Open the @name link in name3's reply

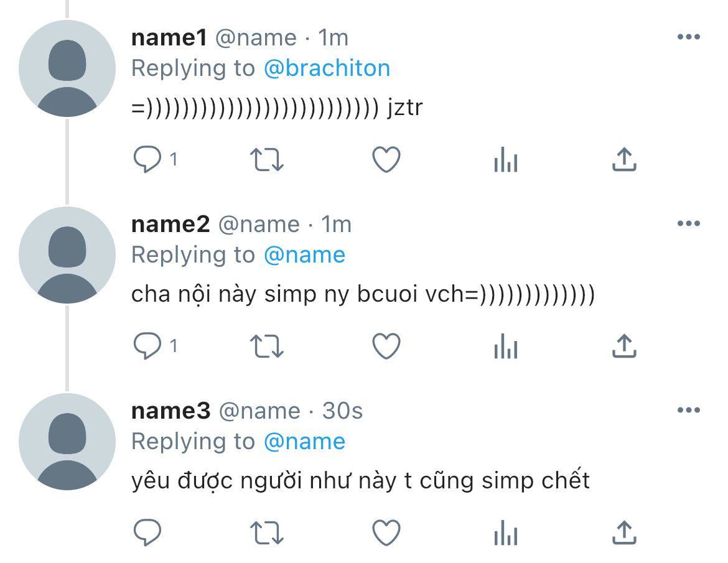point(304,442)
